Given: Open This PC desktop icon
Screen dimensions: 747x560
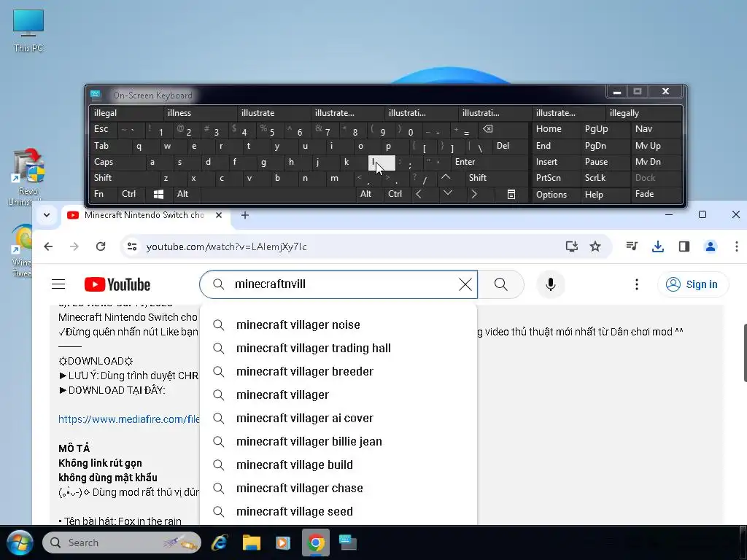Looking at the screenshot, I should (28, 31).
